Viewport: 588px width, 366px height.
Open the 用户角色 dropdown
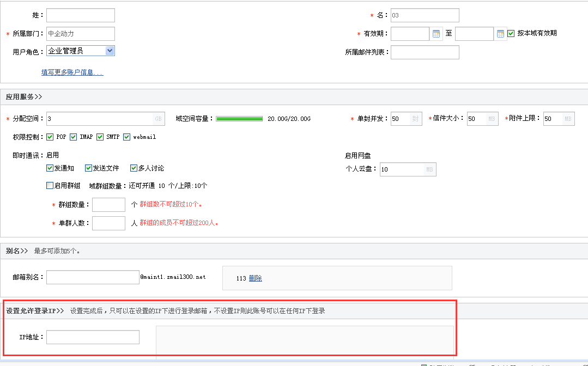[x=110, y=51]
